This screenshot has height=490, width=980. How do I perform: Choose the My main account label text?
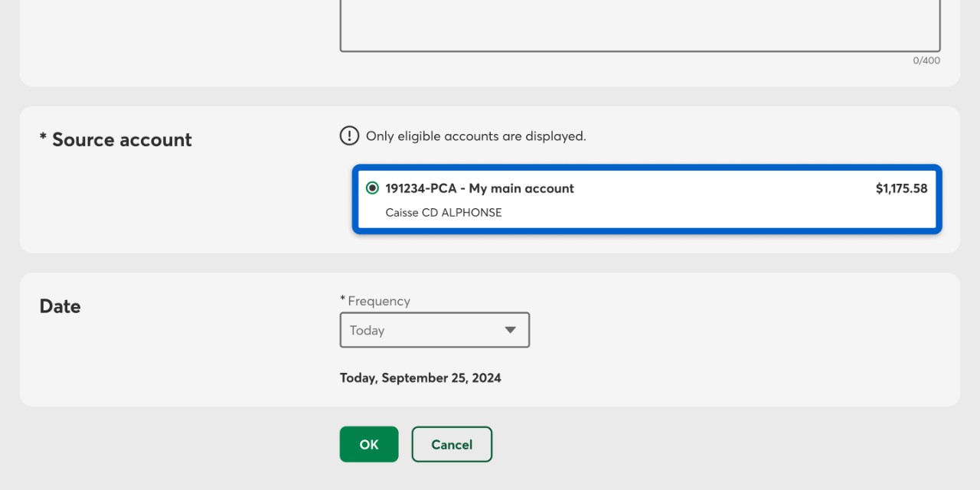521,188
